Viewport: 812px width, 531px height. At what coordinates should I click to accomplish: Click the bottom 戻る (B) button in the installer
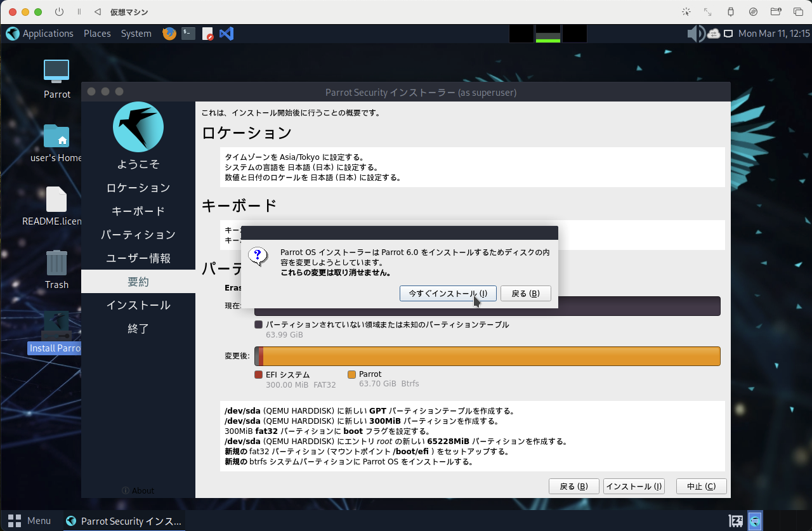574,487
